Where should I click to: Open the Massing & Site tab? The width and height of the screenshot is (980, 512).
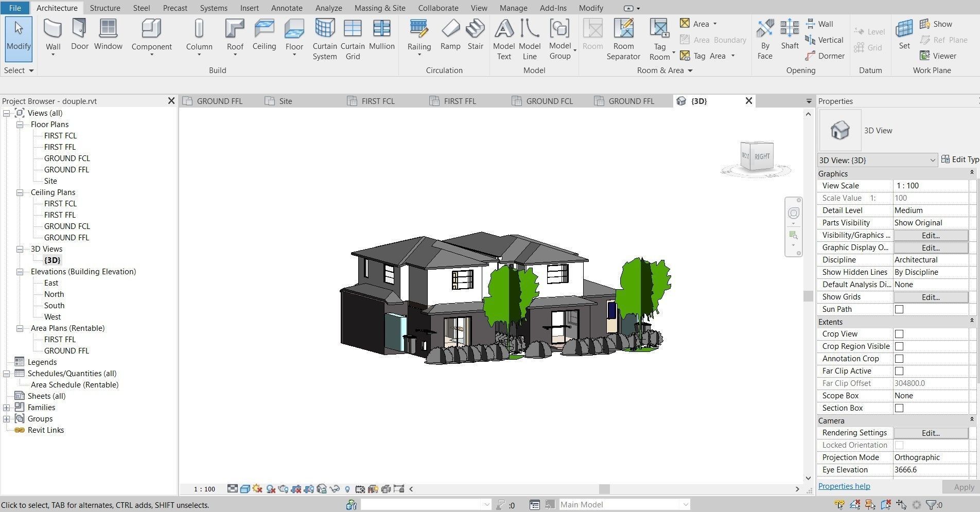380,8
